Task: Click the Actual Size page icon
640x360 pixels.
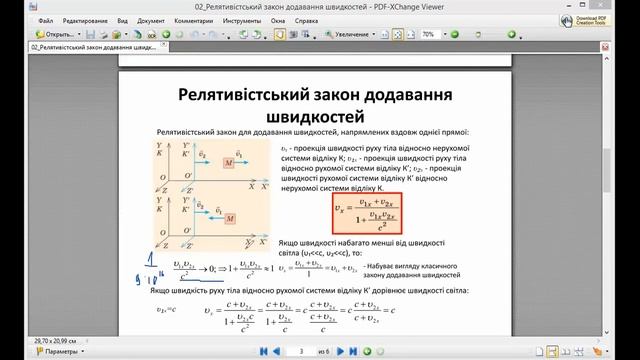Action: (384, 35)
